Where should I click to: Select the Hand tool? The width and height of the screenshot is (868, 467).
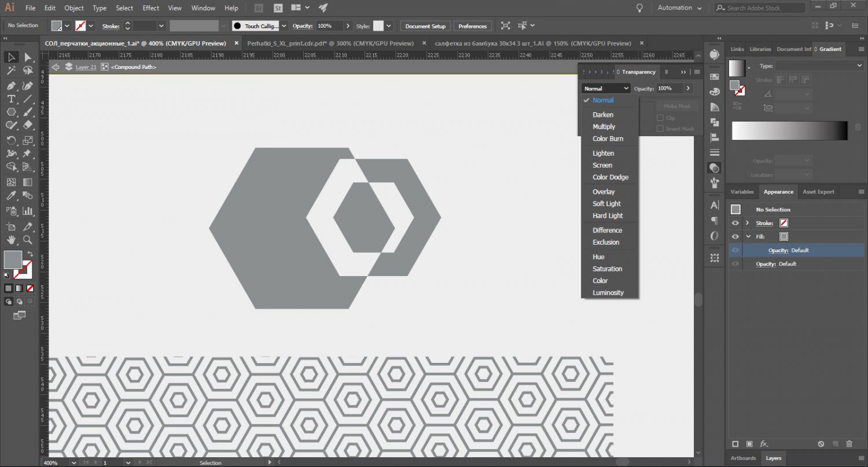click(x=11, y=240)
